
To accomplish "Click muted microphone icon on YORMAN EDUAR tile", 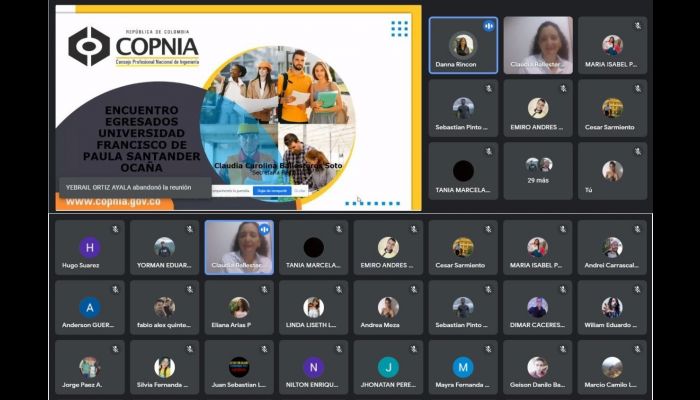I will tap(190, 229).
